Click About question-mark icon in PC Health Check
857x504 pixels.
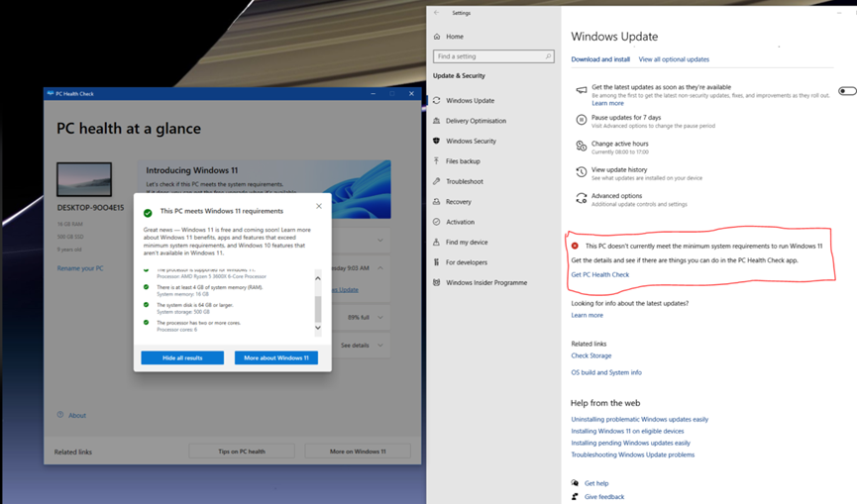[60, 415]
